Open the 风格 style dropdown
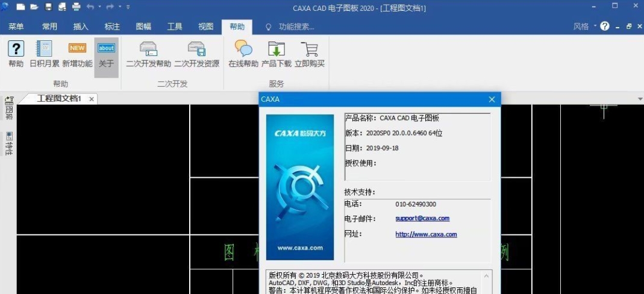The image size is (644, 294). 585,27
